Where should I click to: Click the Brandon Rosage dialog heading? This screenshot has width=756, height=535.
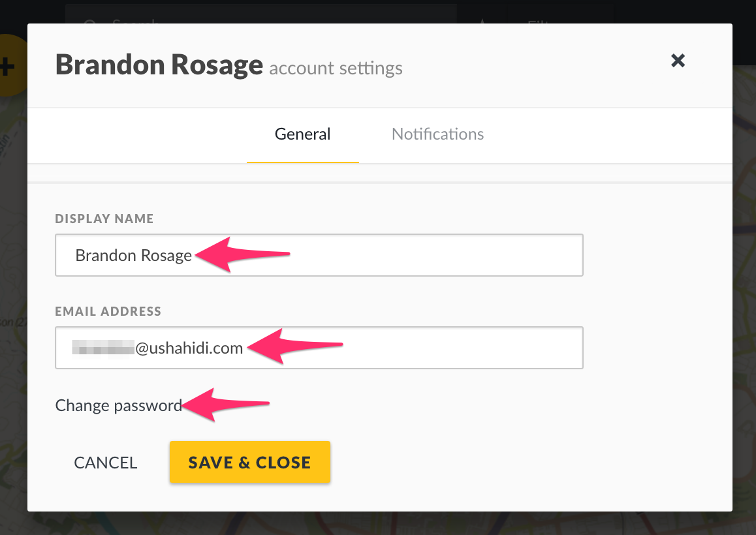159,65
